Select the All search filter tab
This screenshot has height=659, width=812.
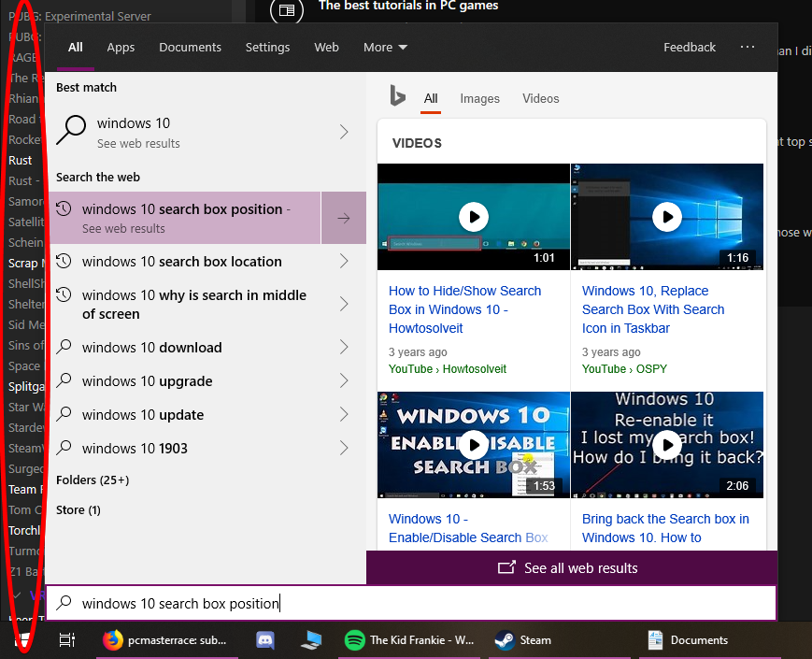click(x=76, y=47)
